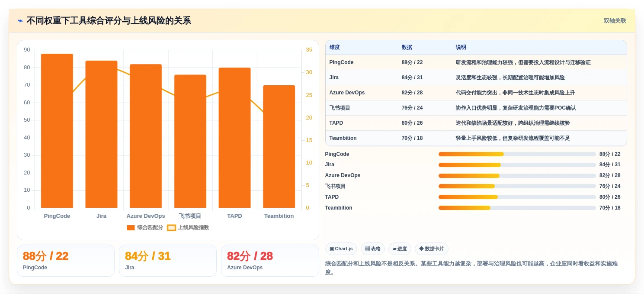Screen dimensions: 644x294
Task: Select the 进度 tag
Action: pos(400,249)
